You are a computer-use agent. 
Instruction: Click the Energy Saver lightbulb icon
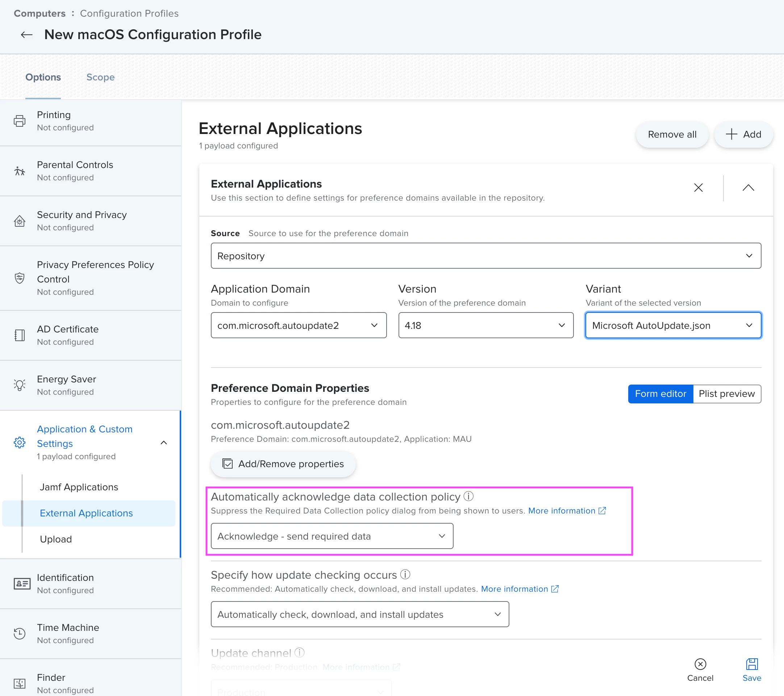coord(20,385)
